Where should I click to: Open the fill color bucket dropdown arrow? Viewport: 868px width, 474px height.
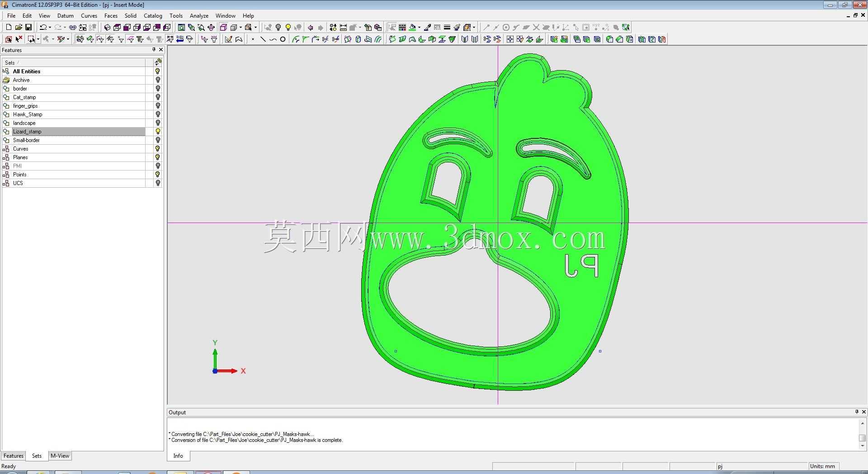[x=419, y=27]
